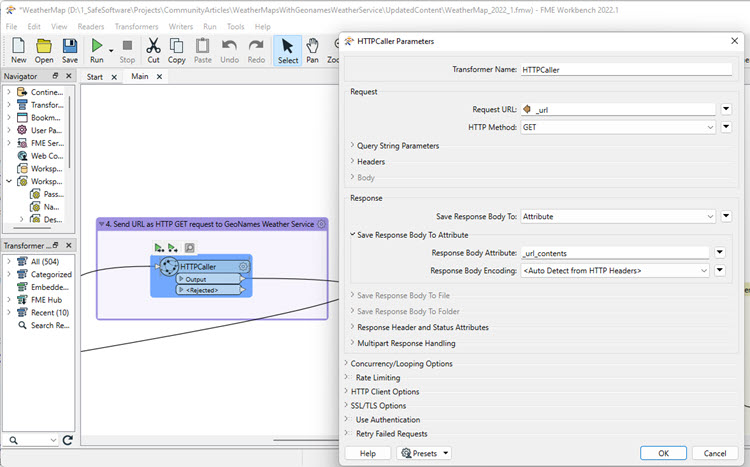The height and width of the screenshot is (467, 750).
Task: Open the File menu
Action: (x=11, y=27)
